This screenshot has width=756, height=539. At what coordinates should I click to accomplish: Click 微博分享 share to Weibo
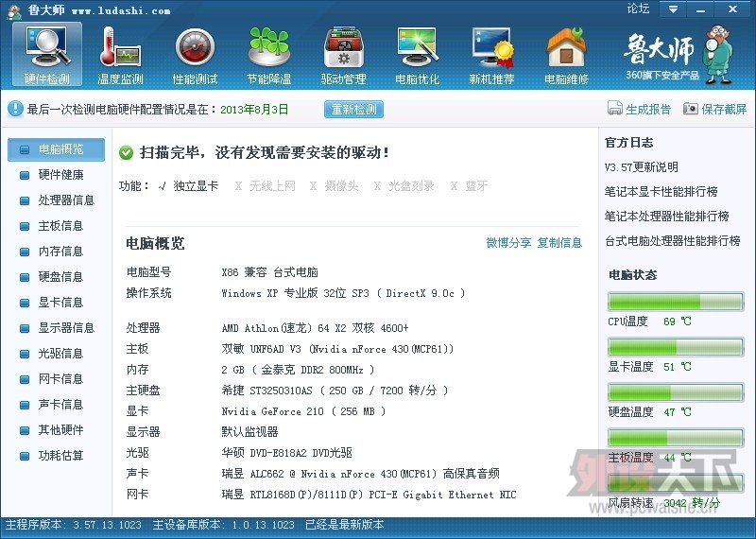tap(508, 242)
